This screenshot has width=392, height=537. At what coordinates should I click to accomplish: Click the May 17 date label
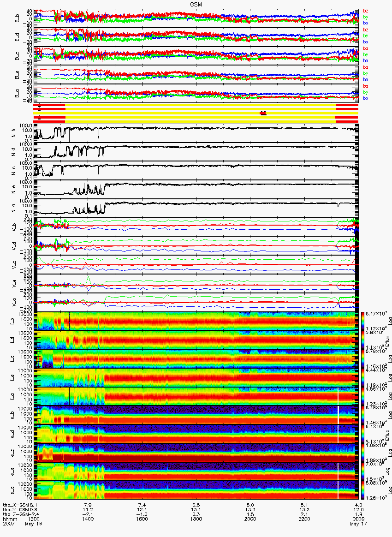pos(358,524)
